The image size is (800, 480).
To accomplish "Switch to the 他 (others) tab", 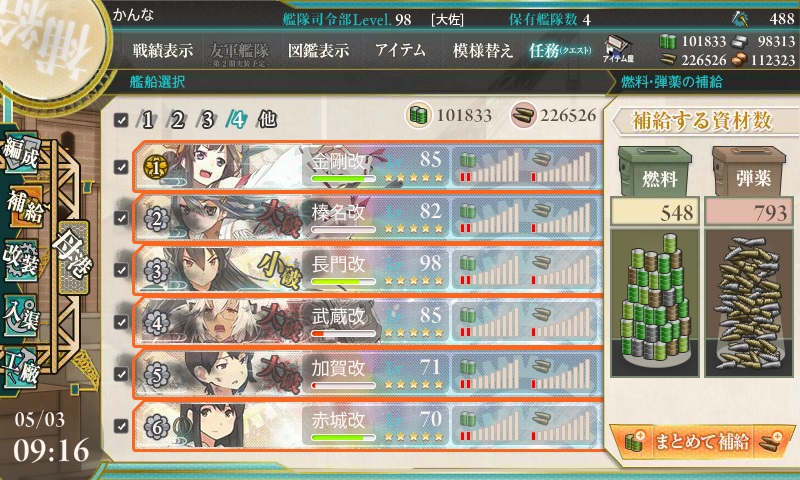I will tap(267, 120).
